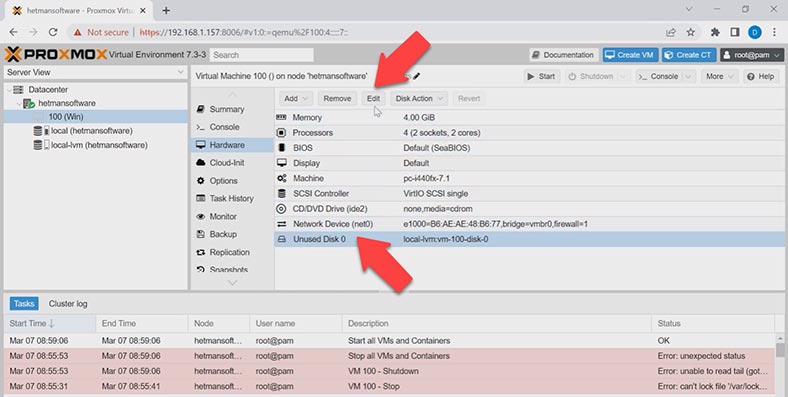Image resolution: width=788 pixels, height=397 pixels.
Task: Open the Shutdown options dropdown arrow
Action: pos(623,76)
